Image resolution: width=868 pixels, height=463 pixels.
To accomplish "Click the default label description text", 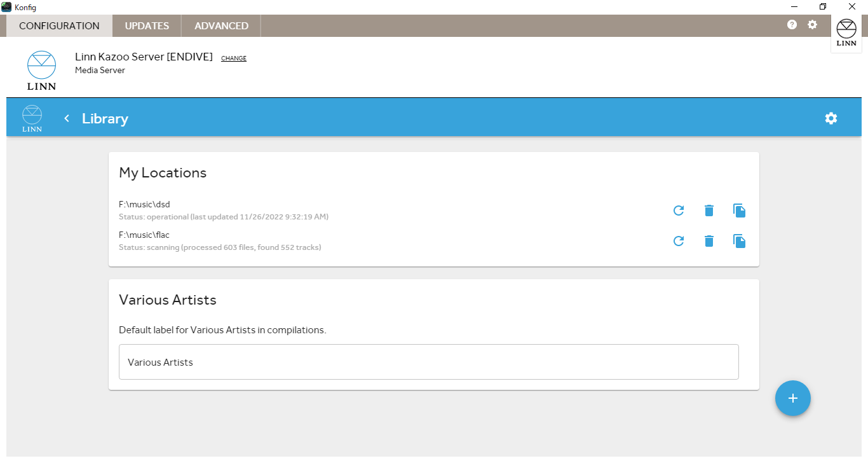I will [222, 330].
